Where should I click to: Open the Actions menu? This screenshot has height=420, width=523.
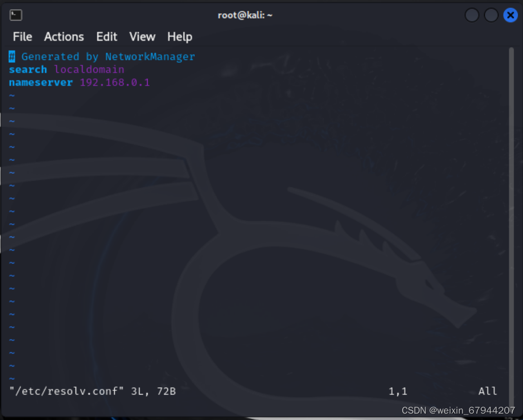pyautogui.click(x=64, y=37)
